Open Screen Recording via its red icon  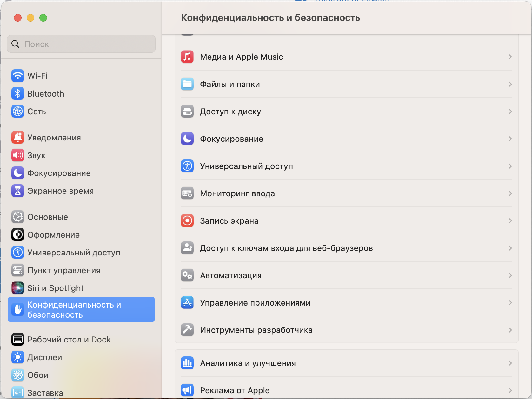point(187,220)
